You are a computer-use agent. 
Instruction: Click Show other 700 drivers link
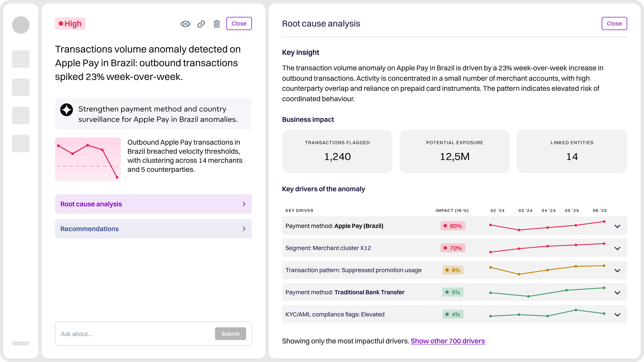(447, 341)
